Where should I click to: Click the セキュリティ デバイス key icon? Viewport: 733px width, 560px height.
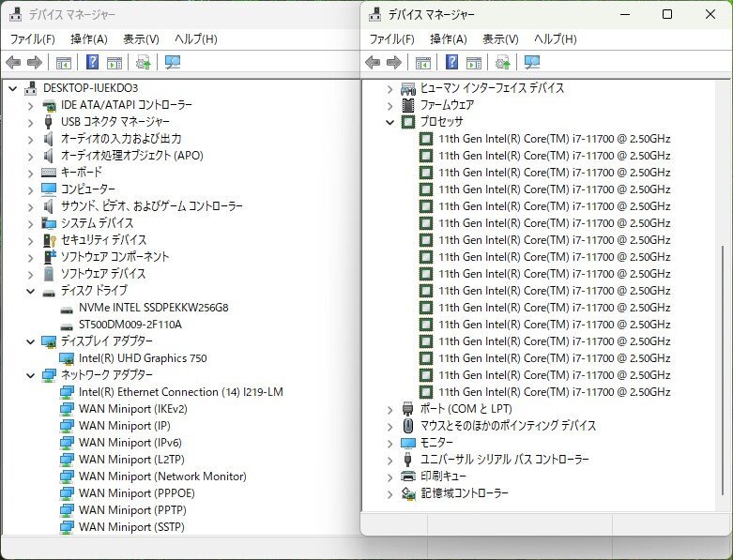(x=49, y=240)
